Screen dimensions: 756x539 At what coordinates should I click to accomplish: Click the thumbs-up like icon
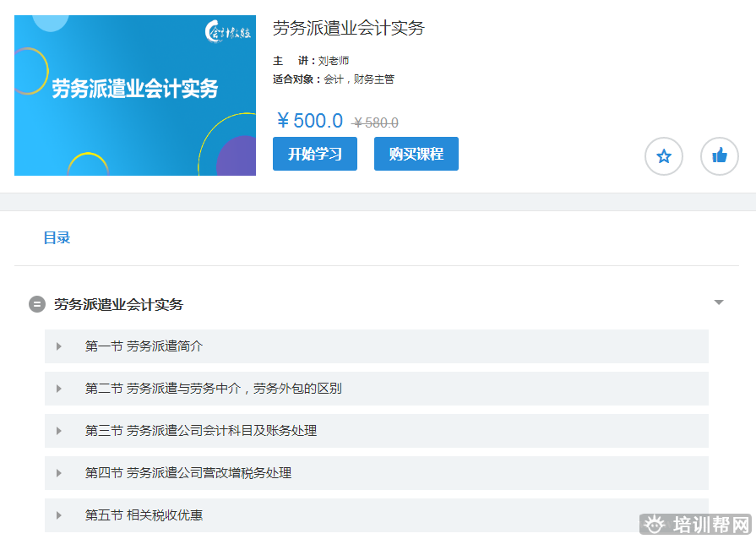click(720, 156)
